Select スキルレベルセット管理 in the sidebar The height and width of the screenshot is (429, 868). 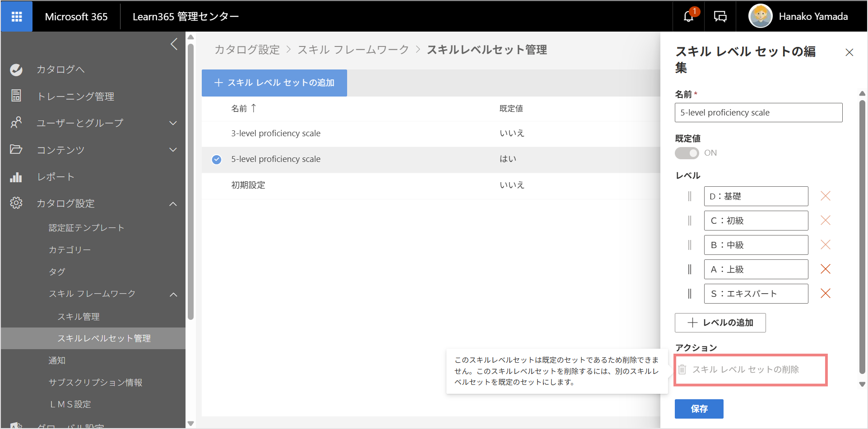pos(93,338)
